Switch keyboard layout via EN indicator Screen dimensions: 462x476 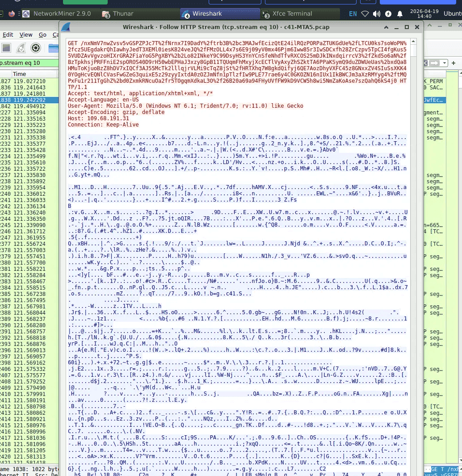tap(353, 14)
